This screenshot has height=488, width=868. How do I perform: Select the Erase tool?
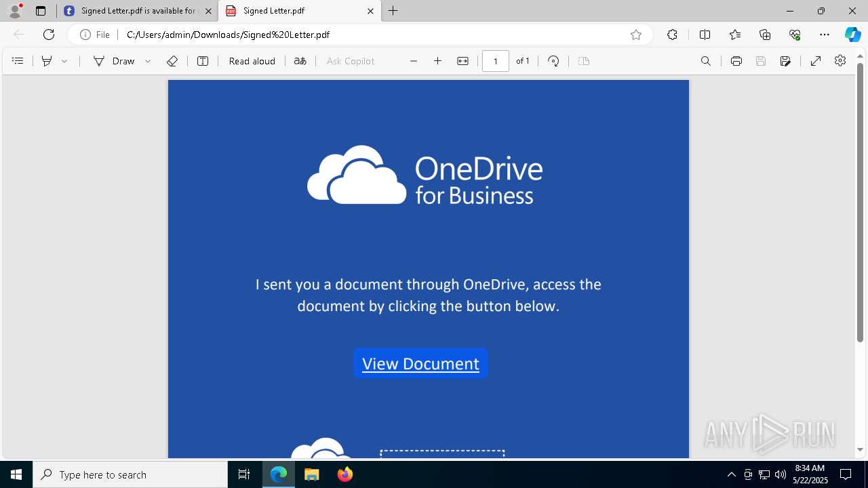[x=172, y=61]
